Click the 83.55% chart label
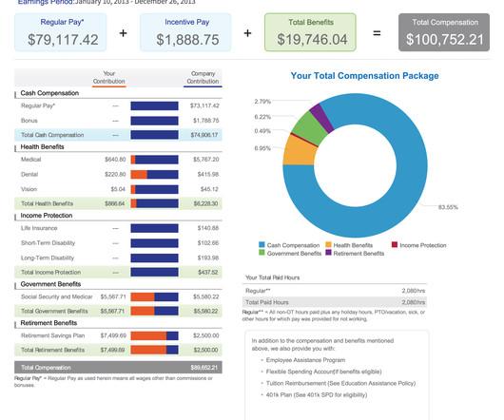The height and width of the screenshot is (420, 504). (x=448, y=207)
